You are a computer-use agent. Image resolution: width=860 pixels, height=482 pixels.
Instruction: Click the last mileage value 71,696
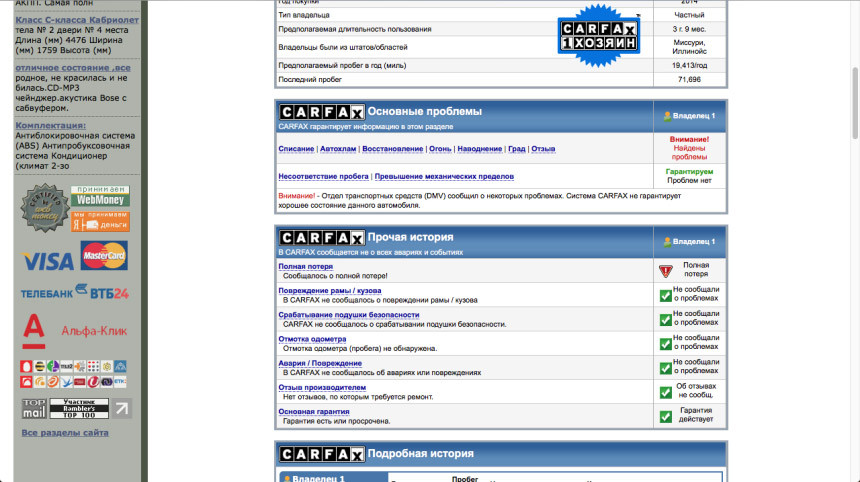coord(689,80)
